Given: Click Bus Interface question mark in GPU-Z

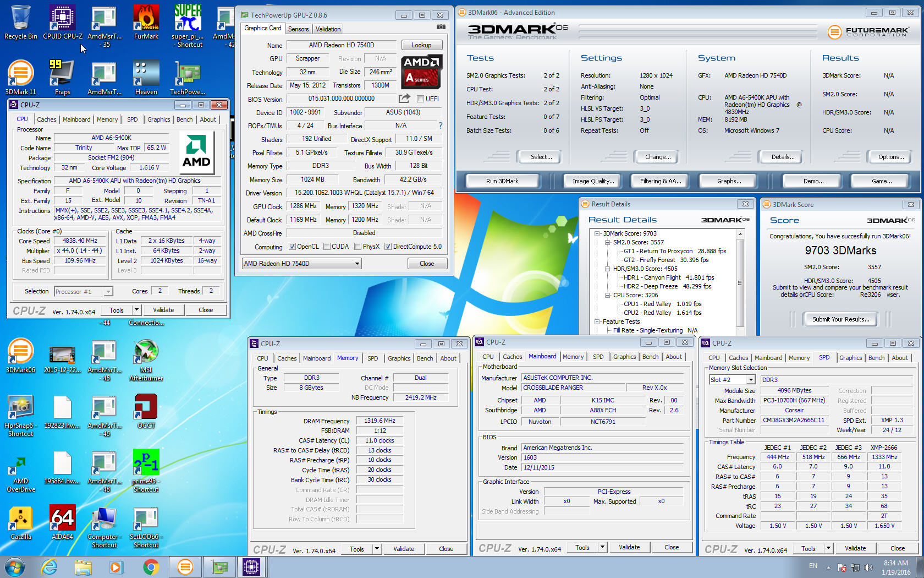Looking at the screenshot, I should coord(441,126).
